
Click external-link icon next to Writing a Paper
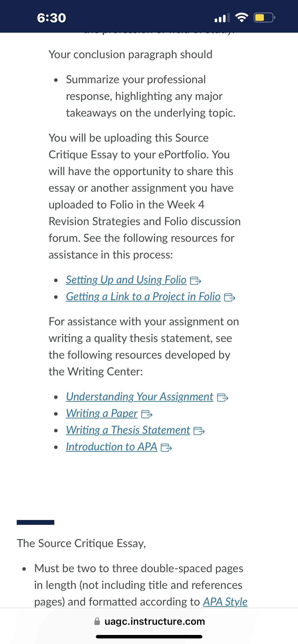coord(147,414)
